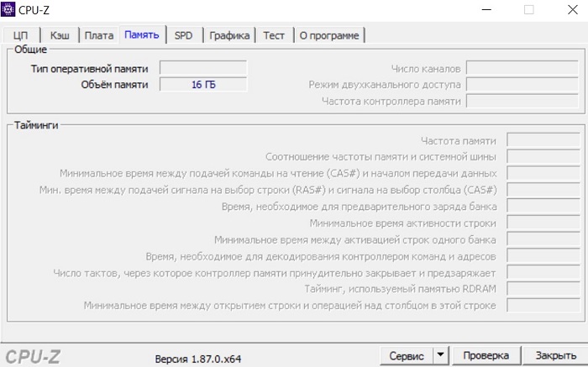
Task: Click the CPU-Z app icon in title bar
Action: 8,9
